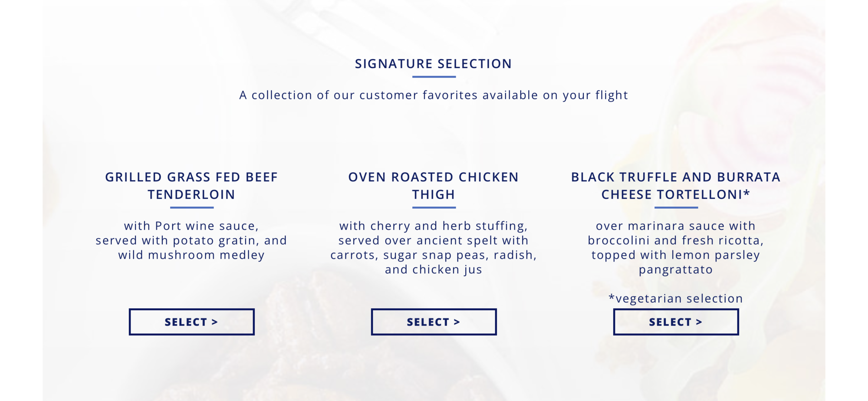Click the asterisk after the word TORTELLONI

[747, 193]
